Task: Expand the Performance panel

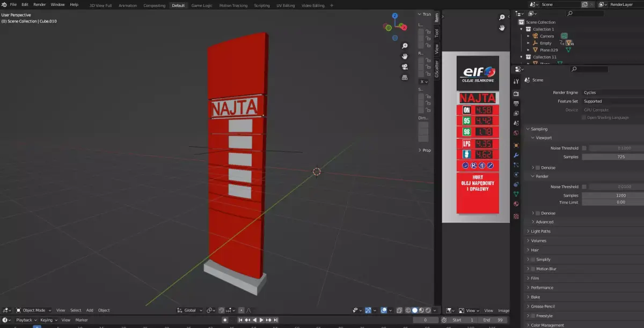Action: click(541, 288)
